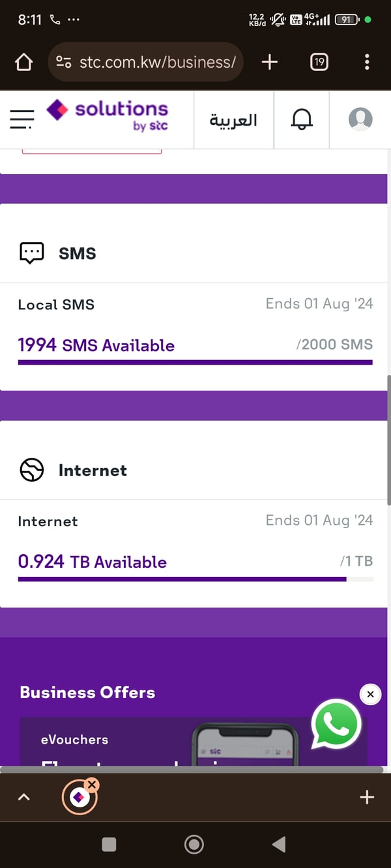391x868 pixels.
Task: Dismiss the WhatsApp chat widget
Action: (370, 694)
